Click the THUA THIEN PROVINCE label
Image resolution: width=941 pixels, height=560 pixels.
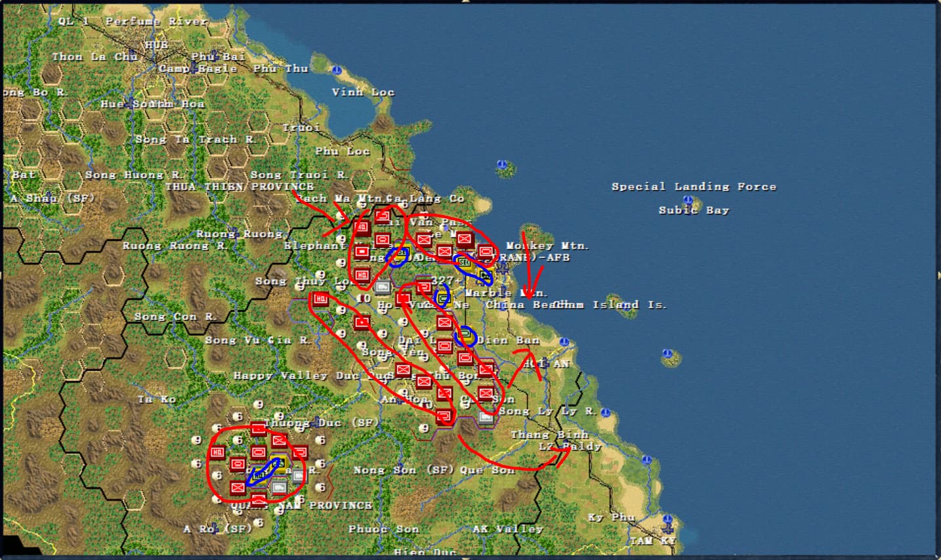(239, 187)
